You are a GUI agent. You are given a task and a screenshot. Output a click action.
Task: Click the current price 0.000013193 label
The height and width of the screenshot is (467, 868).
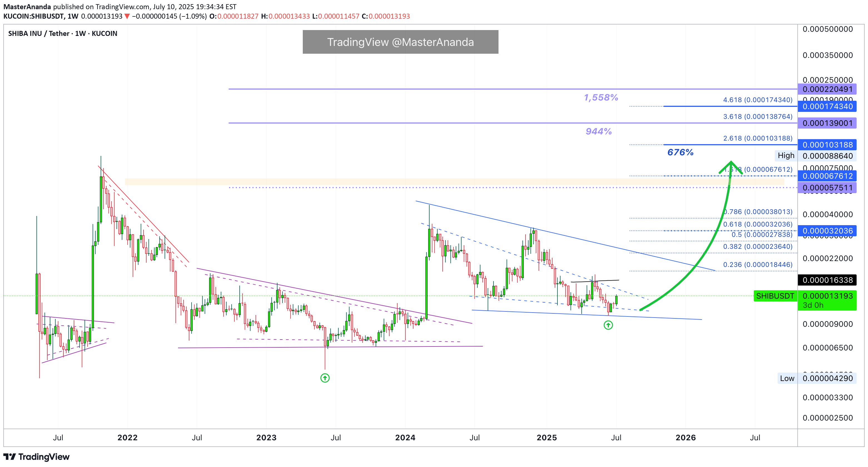click(x=827, y=296)
